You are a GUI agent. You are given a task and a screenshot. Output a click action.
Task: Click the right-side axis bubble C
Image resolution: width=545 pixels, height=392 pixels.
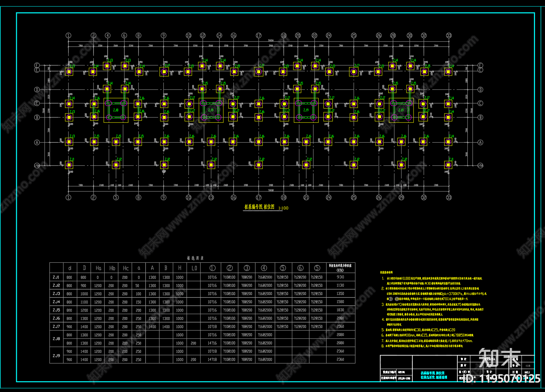point(481,103)
